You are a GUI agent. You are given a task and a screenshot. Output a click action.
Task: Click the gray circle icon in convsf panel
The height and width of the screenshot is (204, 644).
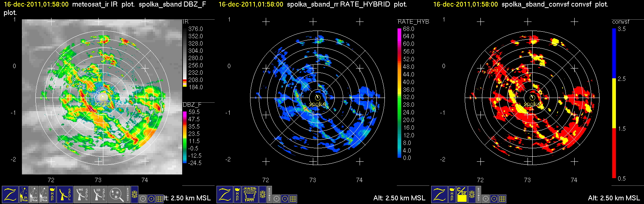pyautogui.click(x=486, y=199)
